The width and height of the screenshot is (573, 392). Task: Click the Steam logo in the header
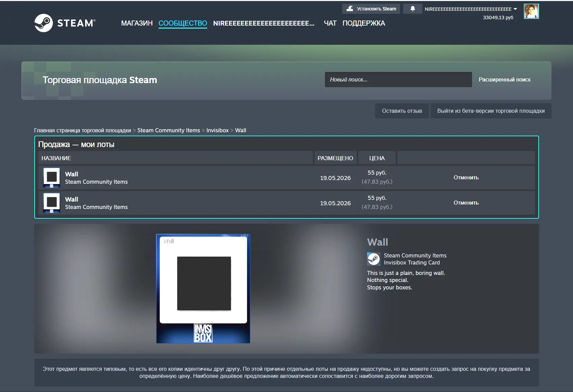pos(65,23)
